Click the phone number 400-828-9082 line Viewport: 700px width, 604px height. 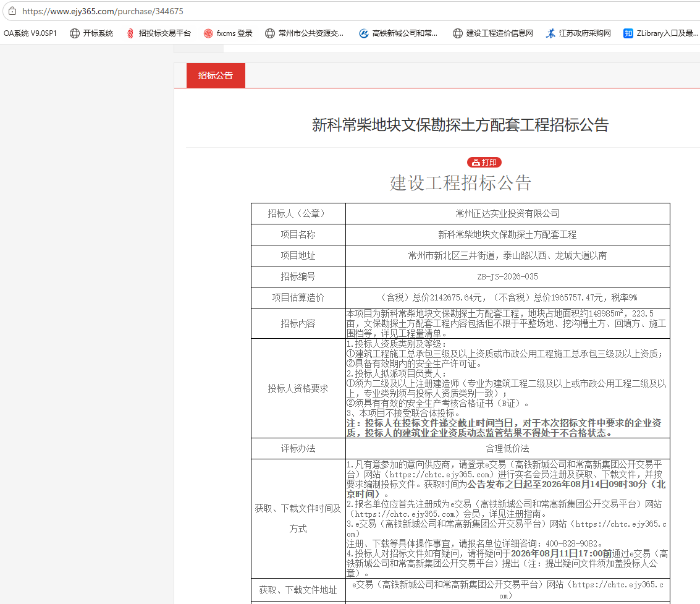(476, 543)
